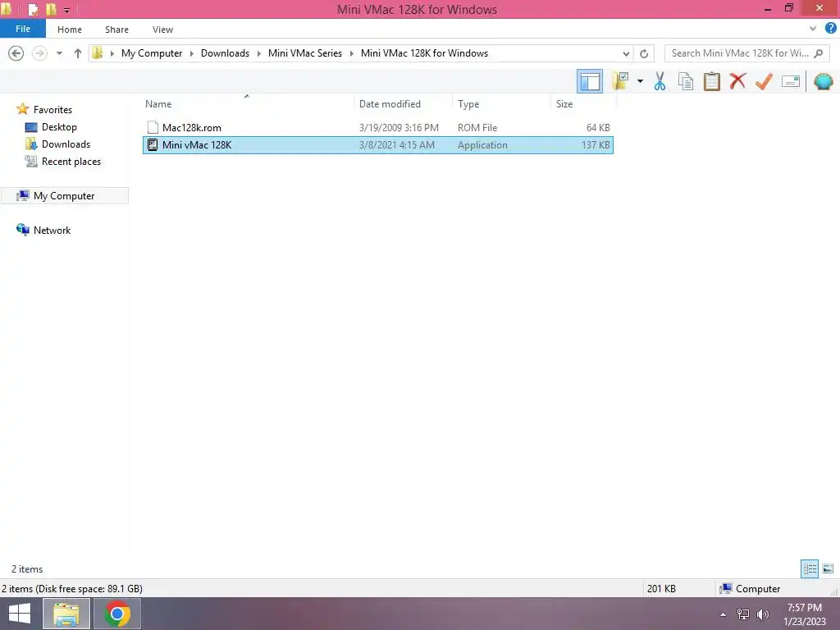
Task: Sort files by the Size column
Action: click(564, 104)
